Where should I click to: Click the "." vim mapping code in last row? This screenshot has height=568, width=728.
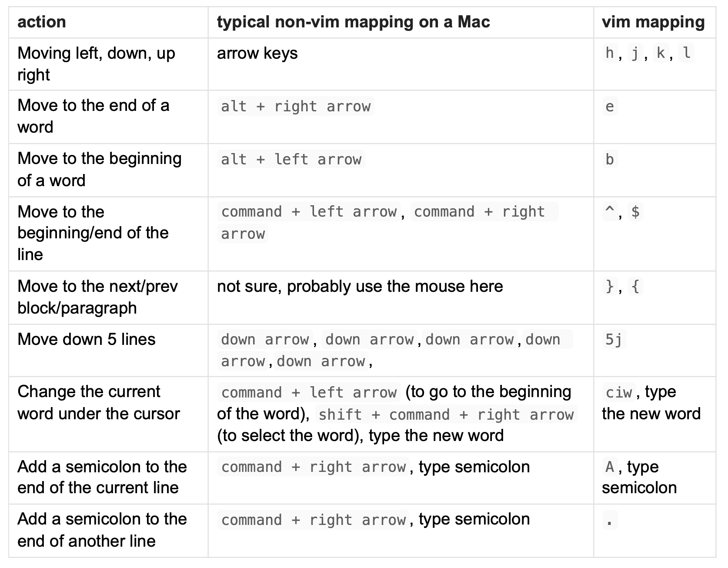coord(610,520)
